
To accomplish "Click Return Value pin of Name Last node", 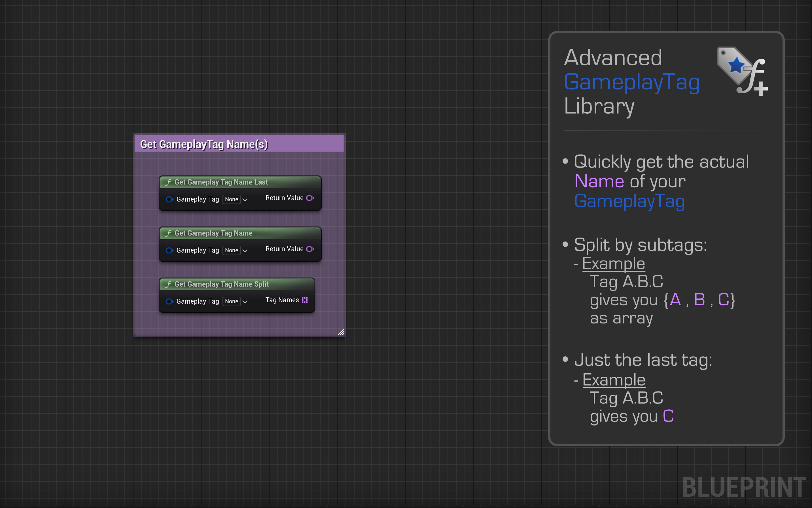I will (310, 198).
